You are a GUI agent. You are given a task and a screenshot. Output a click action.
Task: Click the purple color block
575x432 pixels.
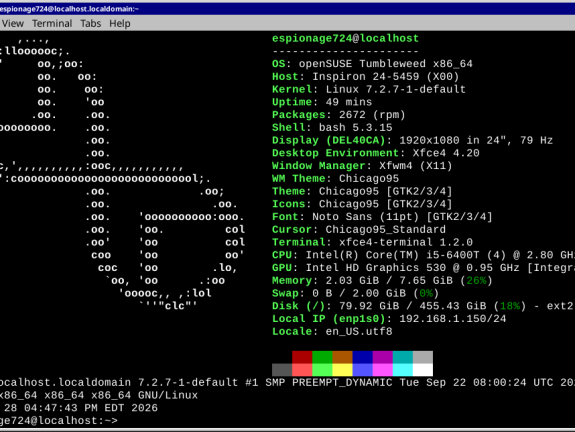pyautogui.click(x=383, y=357)
